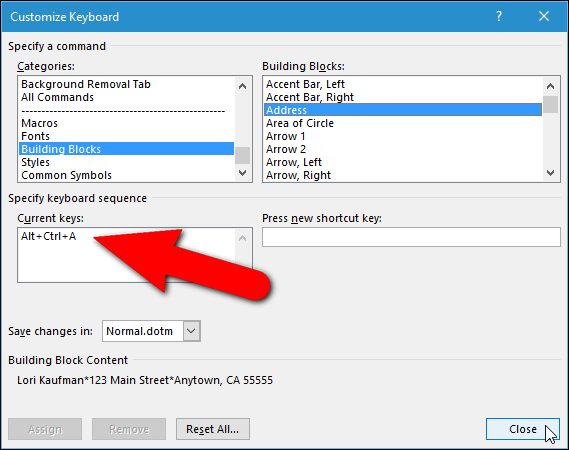Close the Customize Keyboard dialog with X
The height and width of the screenshot is (450, 569).
(544, 16)
